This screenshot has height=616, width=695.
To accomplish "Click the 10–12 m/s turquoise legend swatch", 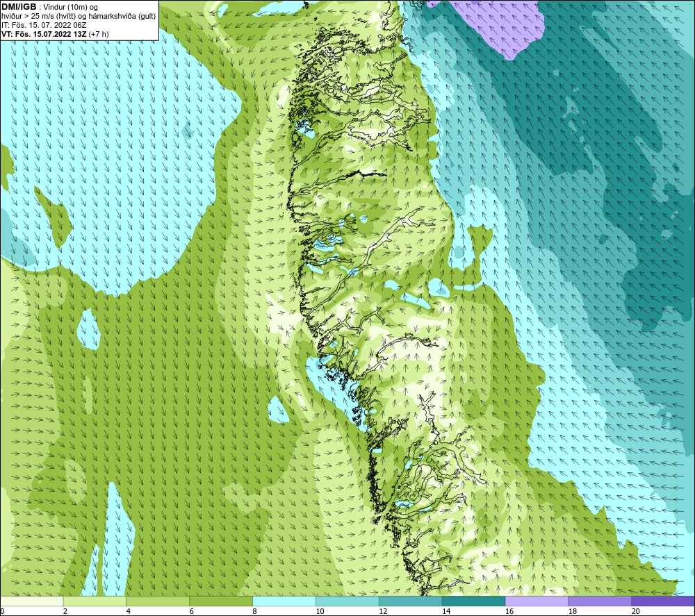I will point(347,601).
